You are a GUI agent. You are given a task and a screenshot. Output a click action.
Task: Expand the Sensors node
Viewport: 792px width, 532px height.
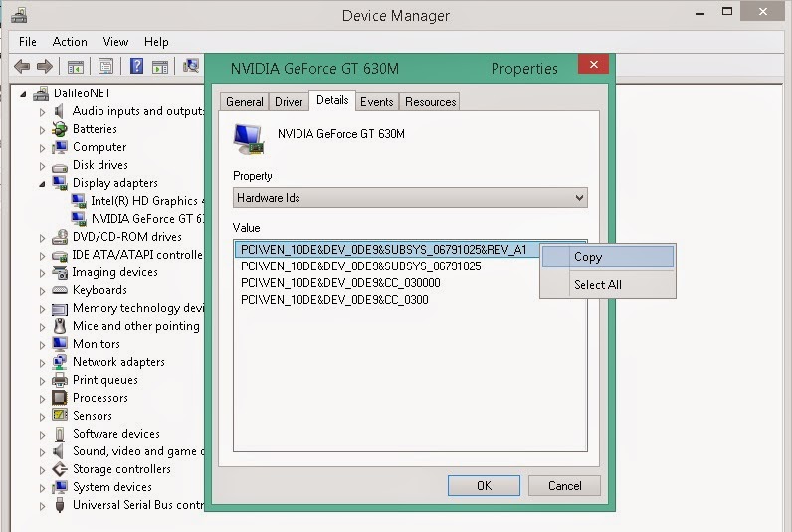pyautogui.click(x=43, y=417)
